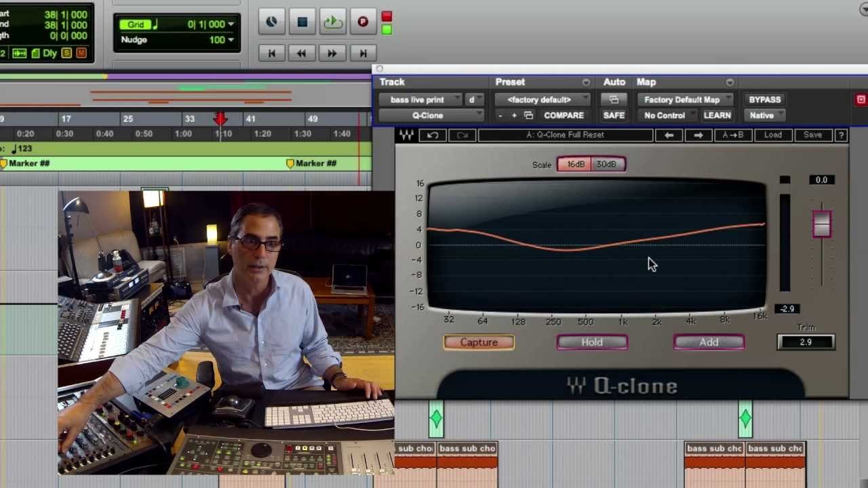Click Load in Waves toolbar
The width and height of the screenshot is (868, 488).
[773, 135]
